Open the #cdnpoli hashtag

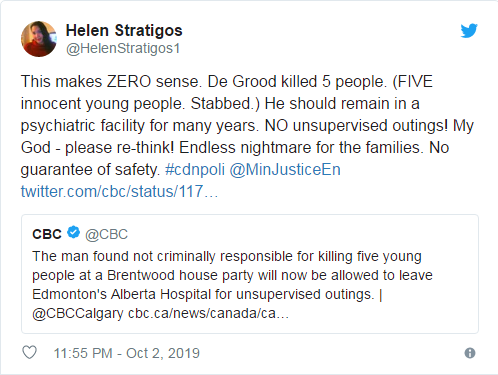(x=195, y=169)
